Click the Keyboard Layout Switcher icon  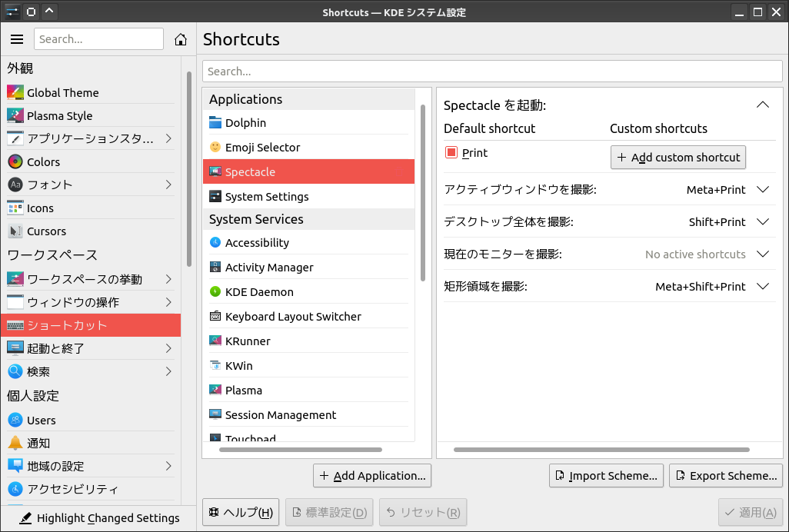(215, 316)
